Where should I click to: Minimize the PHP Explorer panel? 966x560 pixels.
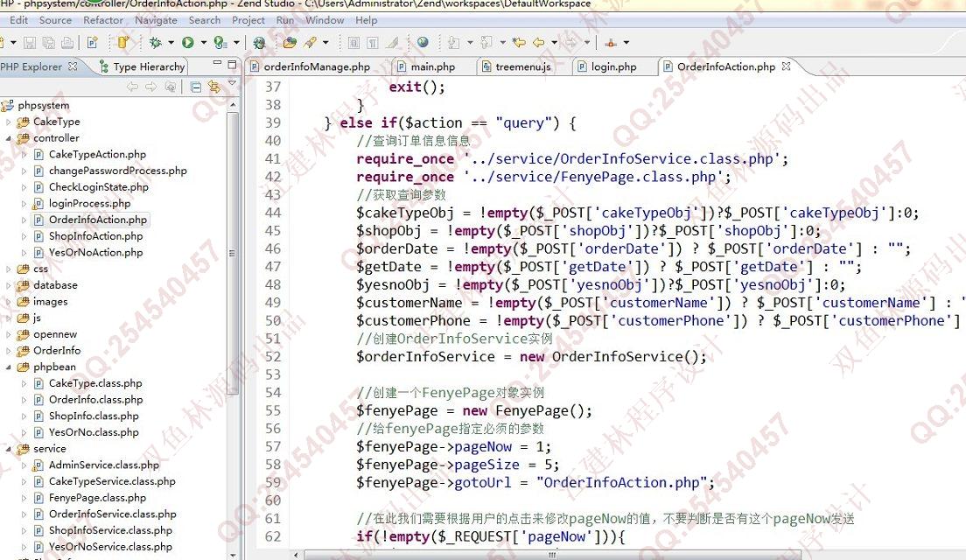[x=217, y=64]
